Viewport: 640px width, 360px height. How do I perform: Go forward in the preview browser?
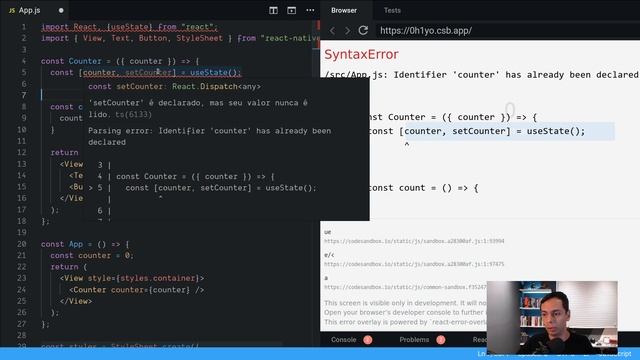347,31
